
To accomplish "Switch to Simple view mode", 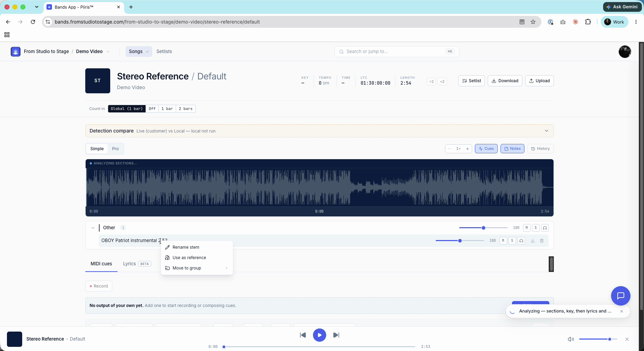I will [x=97, y=149].
